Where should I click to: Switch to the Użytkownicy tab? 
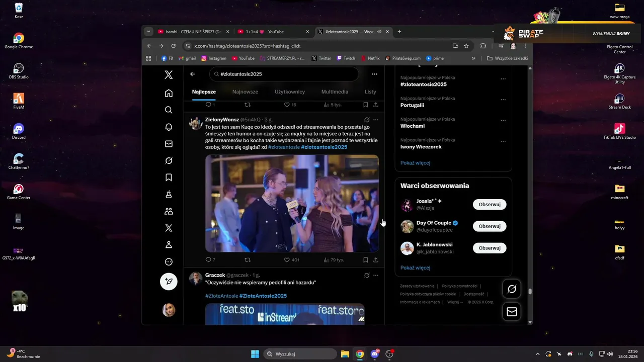[x=290, y=92]
